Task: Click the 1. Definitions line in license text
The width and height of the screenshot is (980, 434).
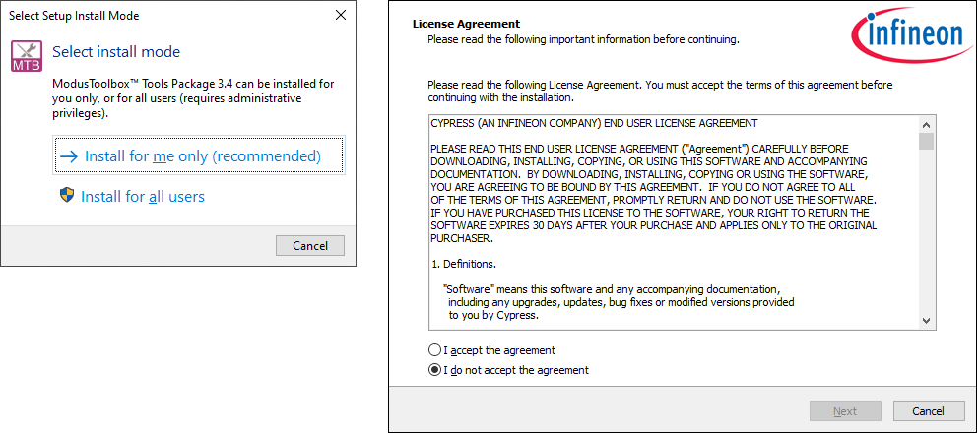Action: [463, 265]
